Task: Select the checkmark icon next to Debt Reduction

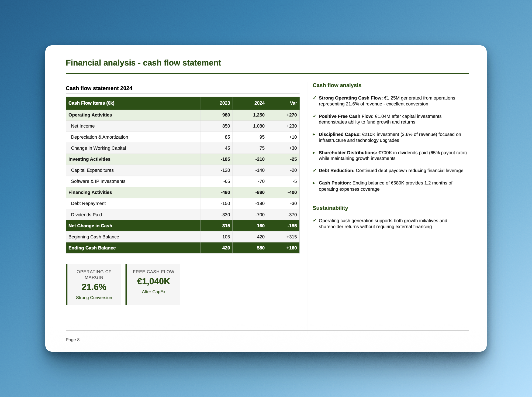Action: pos(315,170)
